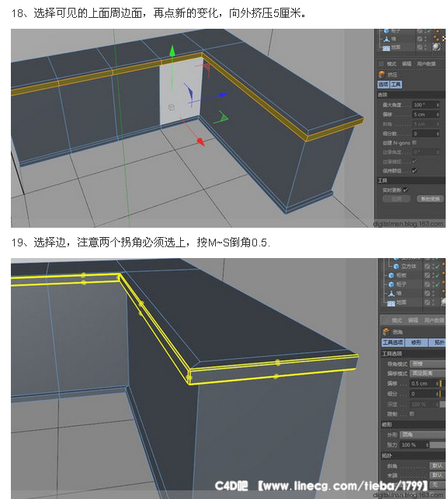Screen dimensions: 448x499
Task: Switch to the Tool tab of the extrude tool
Action: (396, 85)
